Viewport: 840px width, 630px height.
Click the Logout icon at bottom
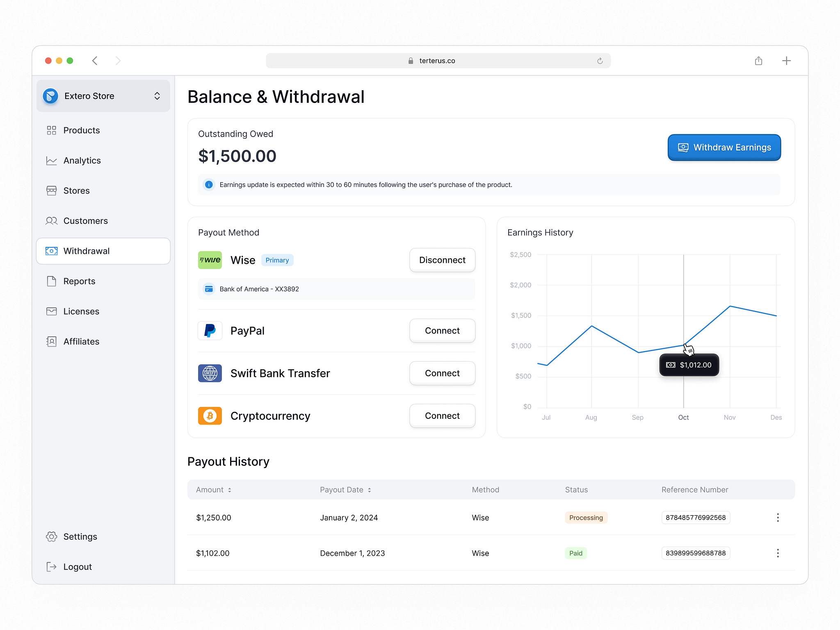tap(51, 566)
